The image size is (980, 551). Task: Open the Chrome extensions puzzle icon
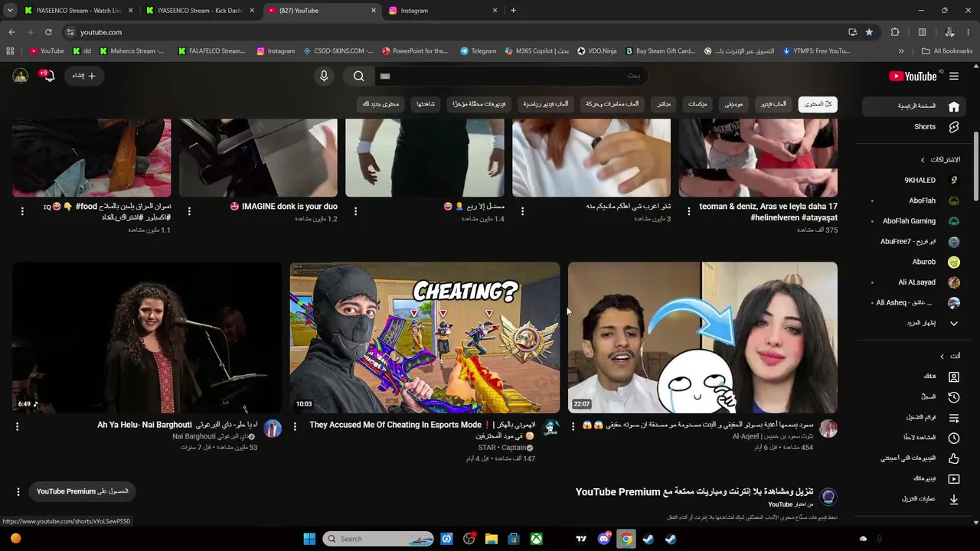tap(895, 32)
